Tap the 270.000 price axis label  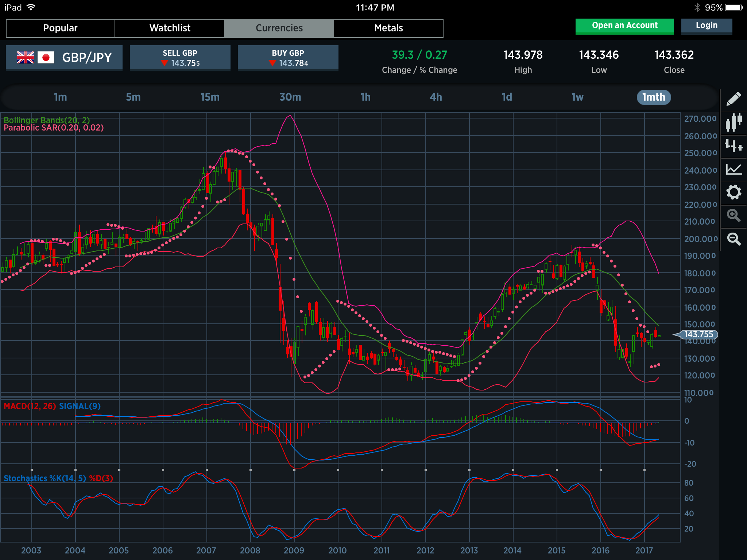700,119
